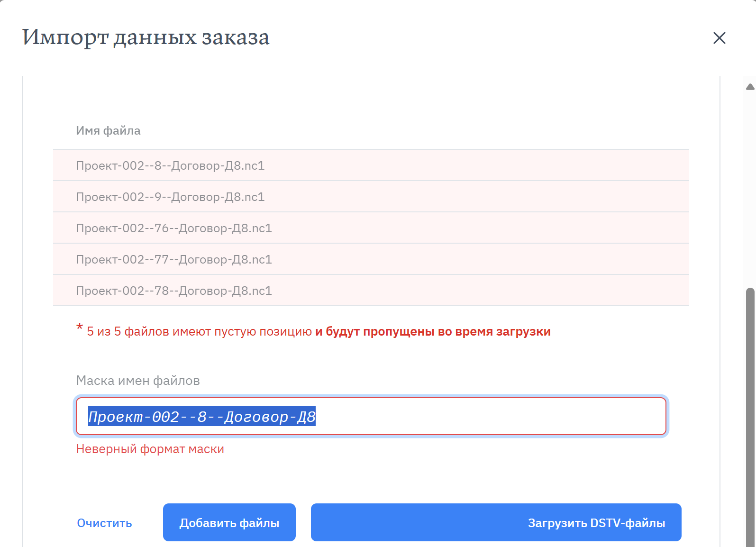Click the vertical scrollbar thumb
Screen dimensions: 756x547
coord(750,417)
